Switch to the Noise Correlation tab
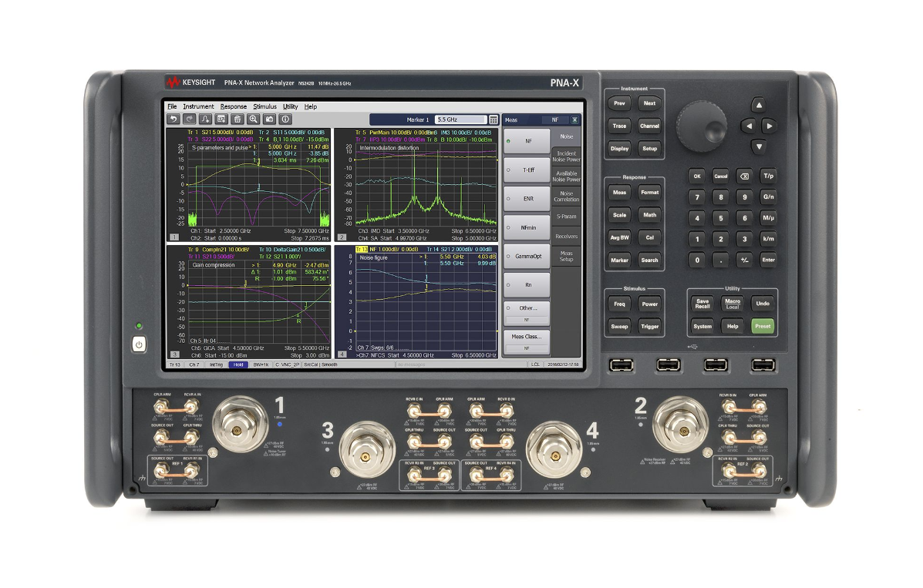Viewport: 923px width, 588px height. [566, 197]
